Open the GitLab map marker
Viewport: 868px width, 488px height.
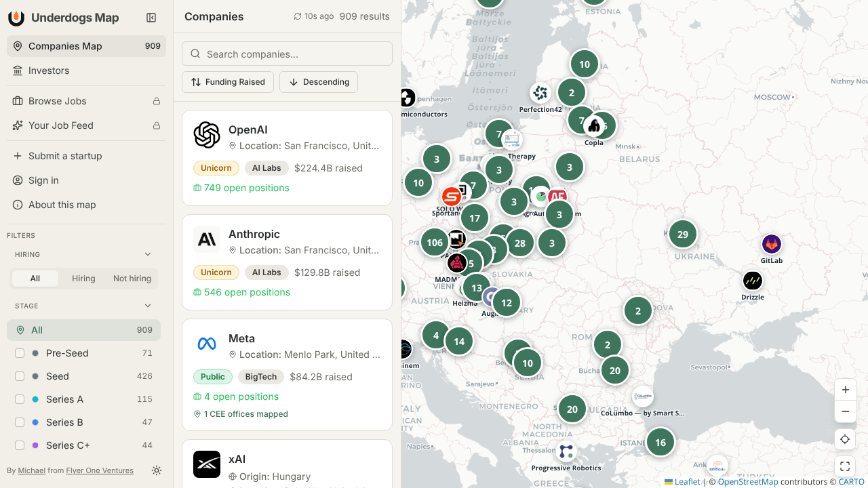click(x=771, y=244)
